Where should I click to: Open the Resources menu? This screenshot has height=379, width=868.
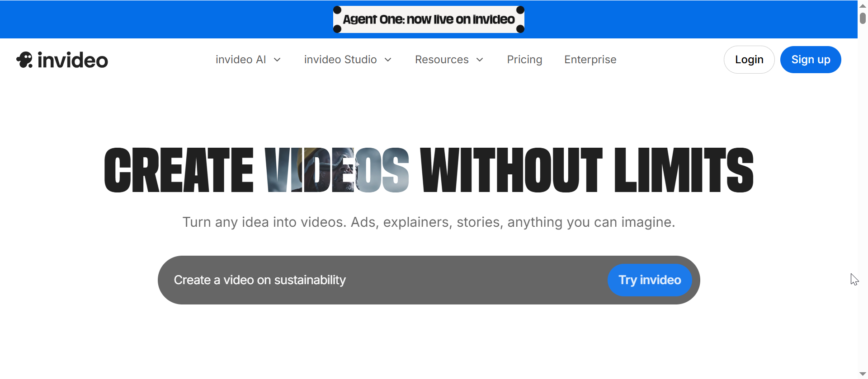coord(442,60)
